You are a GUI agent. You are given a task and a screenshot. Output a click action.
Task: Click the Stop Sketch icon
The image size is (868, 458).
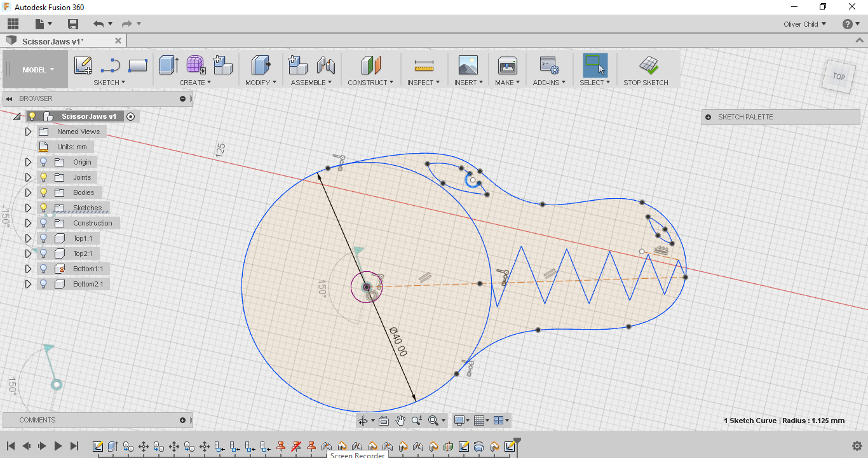648,65
